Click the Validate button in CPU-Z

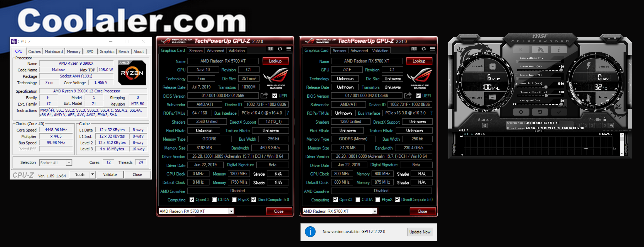point(110,175)
